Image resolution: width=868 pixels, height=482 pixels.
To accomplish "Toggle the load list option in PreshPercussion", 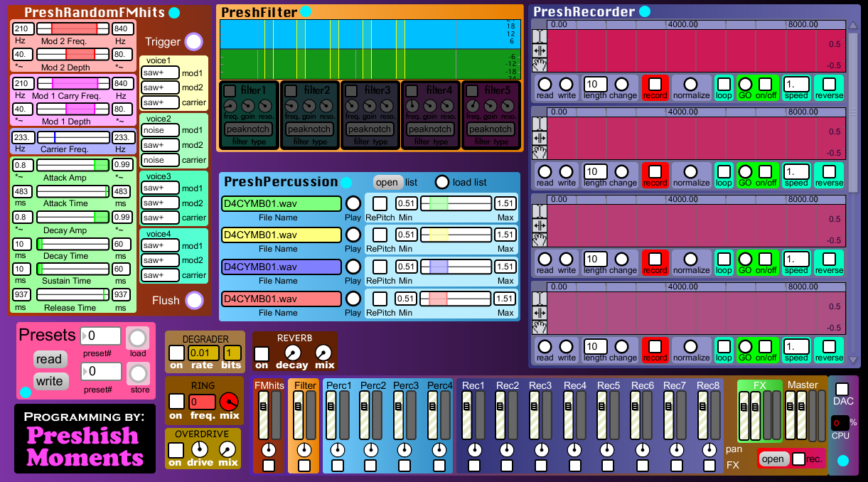I will [442, 182].
